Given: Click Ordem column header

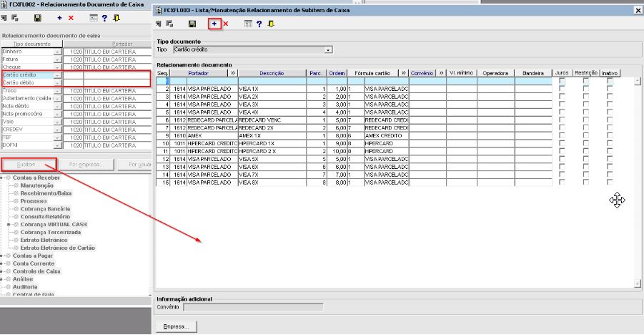Looking at the screenshot, I should coord(337,73).
